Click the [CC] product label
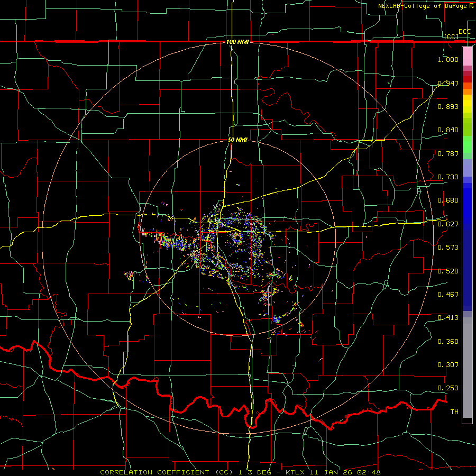This screenshot has width=476, height=476. point(452,36)
